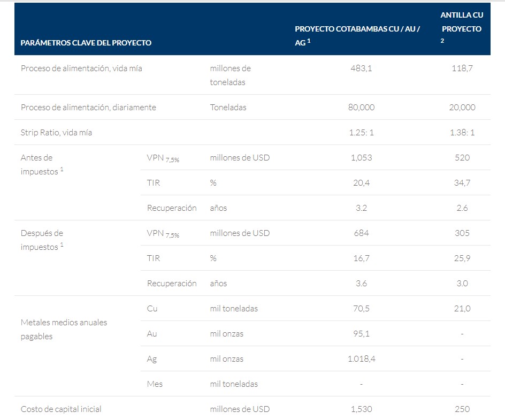This screenshot has width=505, height=420.
Task: Click the ratio 1.38: 1
Action: [x=462, y=132]
